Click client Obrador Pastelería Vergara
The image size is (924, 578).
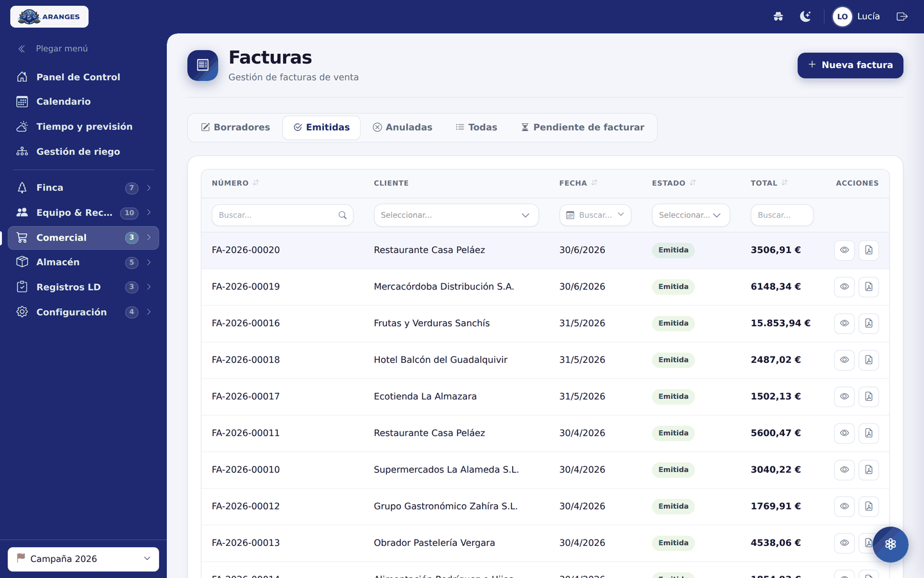434,543
